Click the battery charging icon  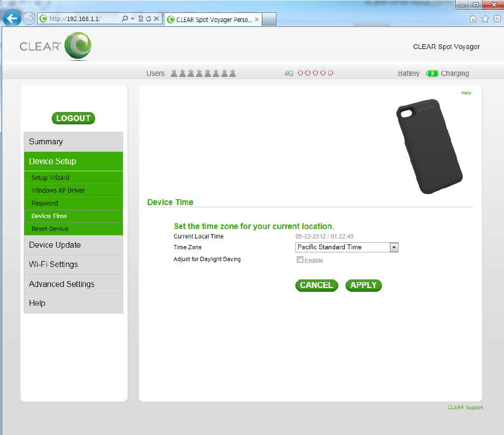tap(432, 73)
